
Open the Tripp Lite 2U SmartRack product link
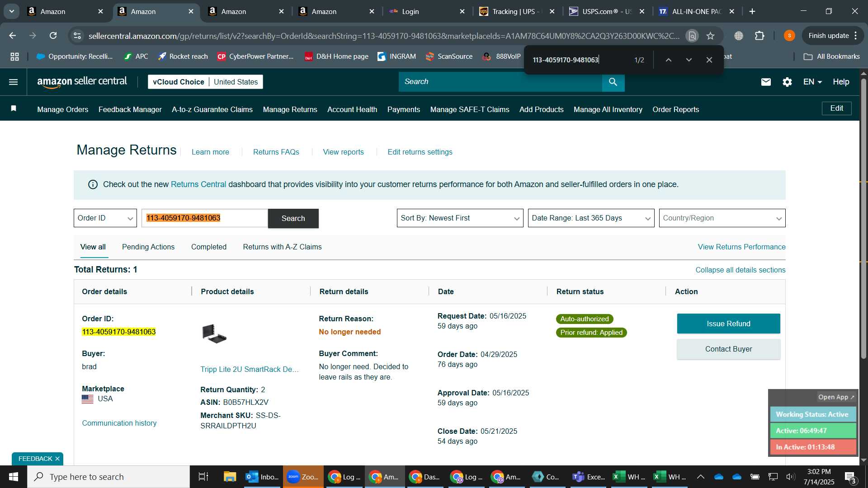(250, 369)
